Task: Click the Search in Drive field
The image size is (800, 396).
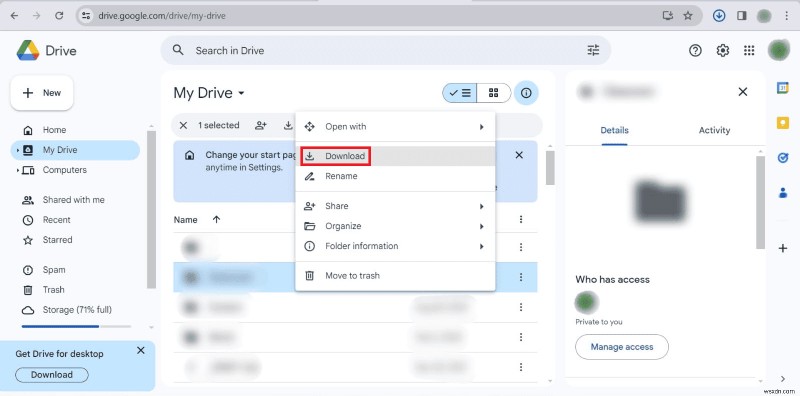Action: click(x=385, y=51)
